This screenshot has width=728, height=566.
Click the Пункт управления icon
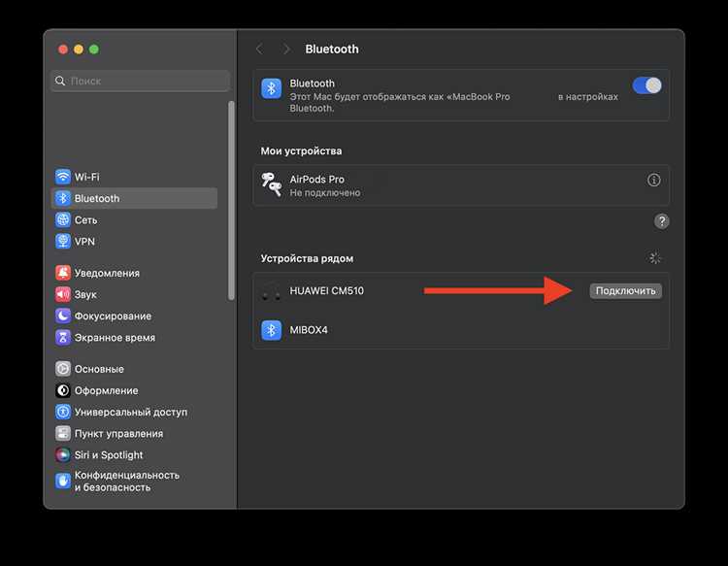(63, 434)
